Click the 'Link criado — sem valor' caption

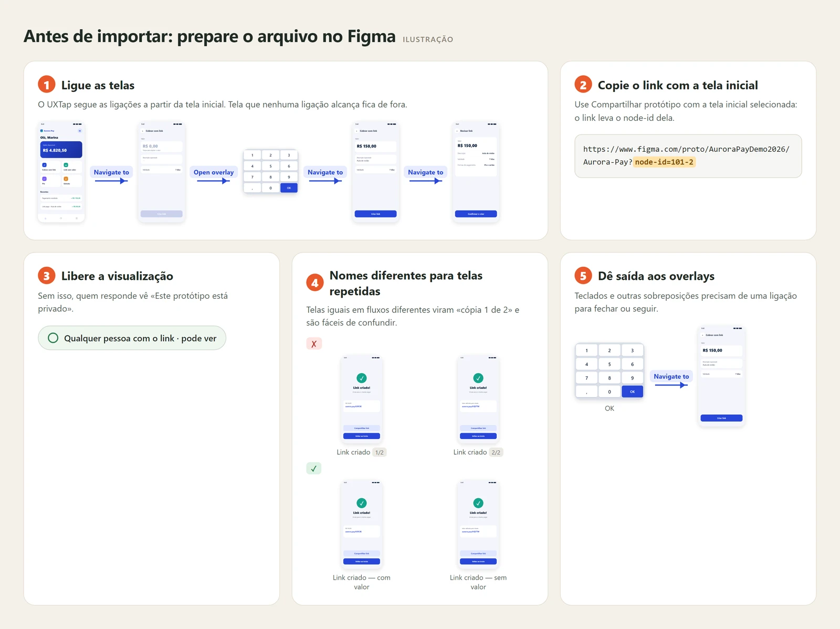pos(478,582)
